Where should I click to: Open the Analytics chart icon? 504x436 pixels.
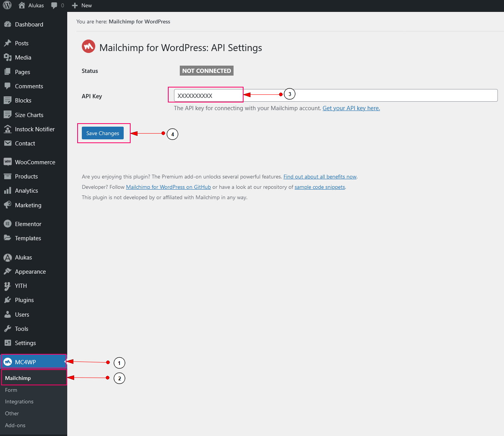tap(8, 191)
